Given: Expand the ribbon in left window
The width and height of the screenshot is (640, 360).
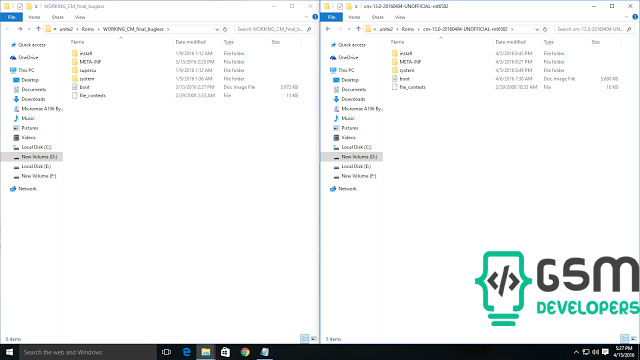Looking at the screenshot, I should 307,17.
